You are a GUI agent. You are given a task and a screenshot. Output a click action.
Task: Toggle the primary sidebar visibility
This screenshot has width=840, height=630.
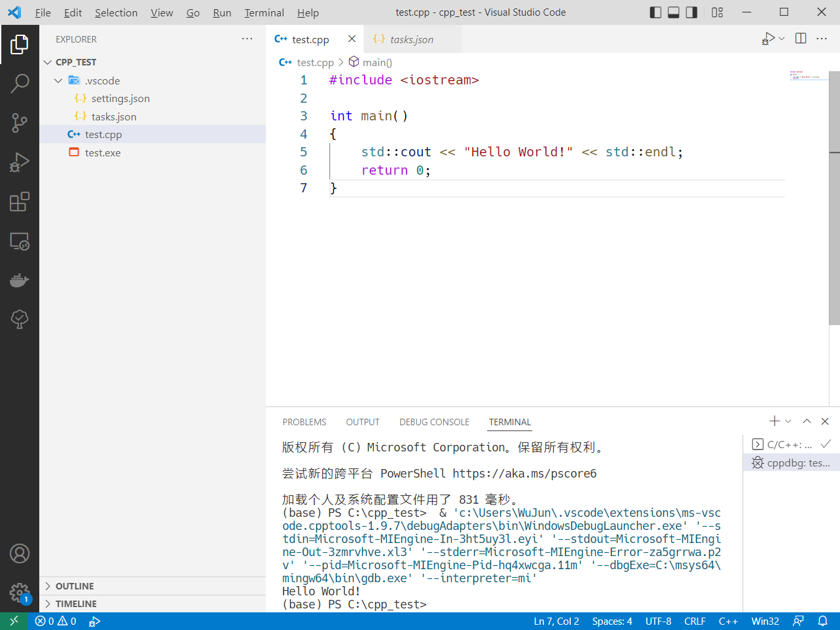(x=655, y=12)
